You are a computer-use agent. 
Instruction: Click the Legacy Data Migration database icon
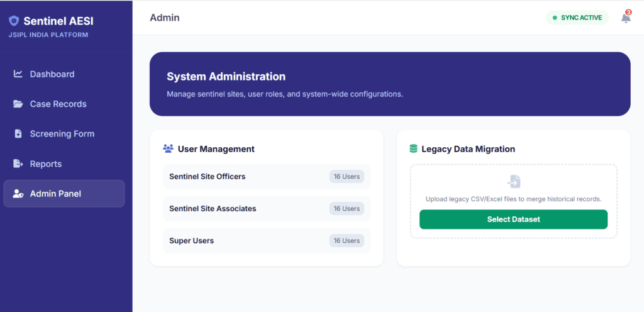coord(413,149)
